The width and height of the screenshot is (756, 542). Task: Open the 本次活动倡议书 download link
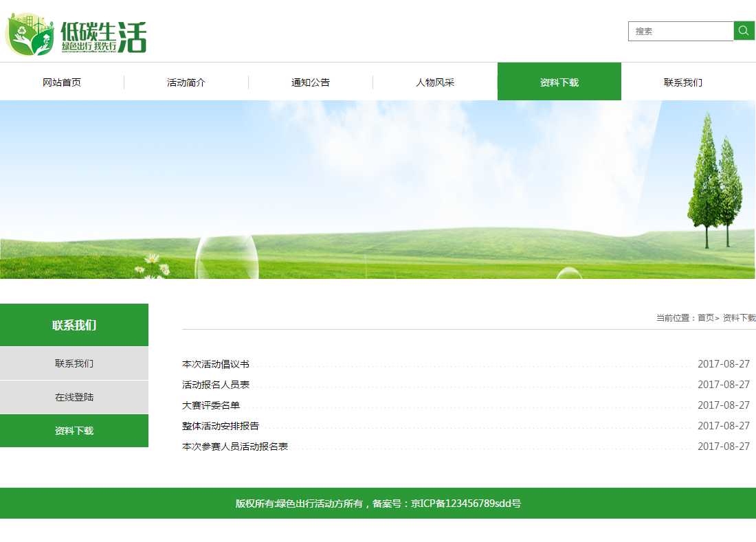[216, 364]
